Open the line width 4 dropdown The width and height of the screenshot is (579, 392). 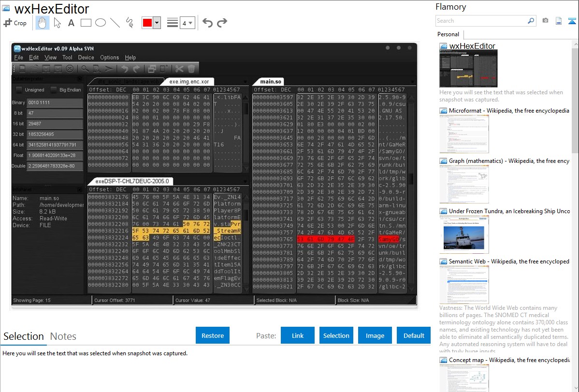[188, 23]
